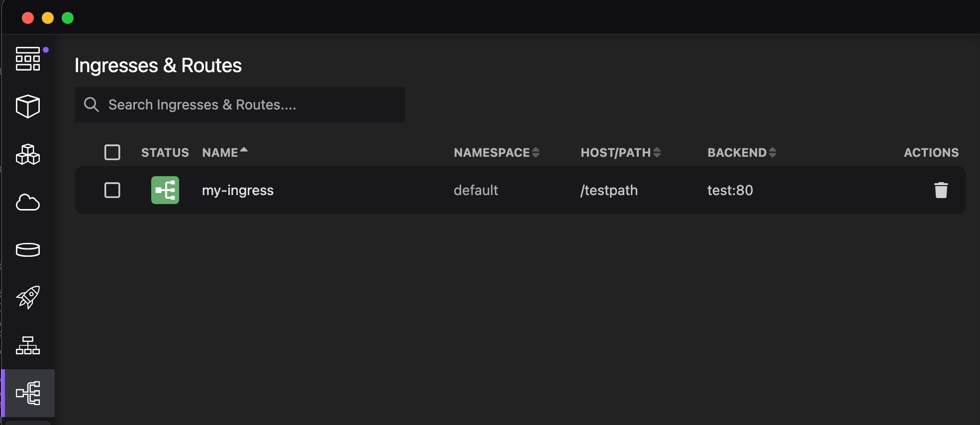Viewport: 980px width, 425px height.
Task: Click the /testpath host path value
Action: 609,190
